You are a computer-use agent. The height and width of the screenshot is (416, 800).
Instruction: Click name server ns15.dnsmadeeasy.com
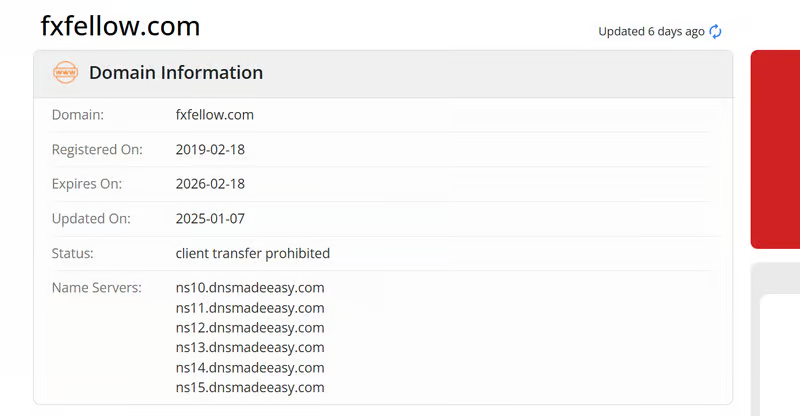coord(250,388)
